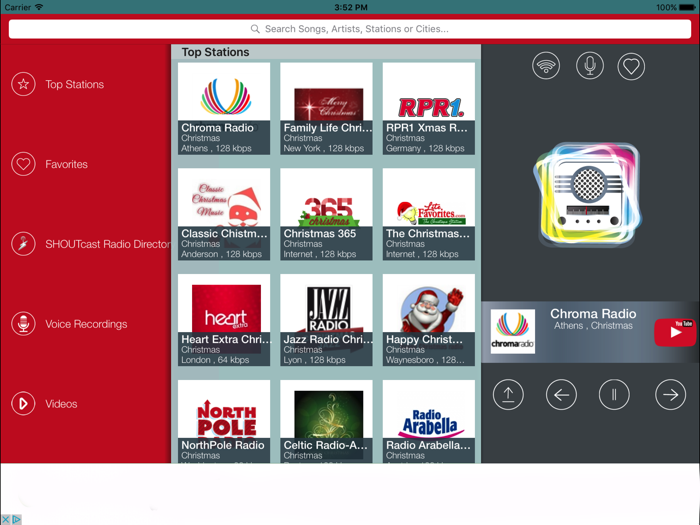Viewport: 700px width, 525px height.
Task: Skip to next station with right arrow
Action: (x=670, y=394)
